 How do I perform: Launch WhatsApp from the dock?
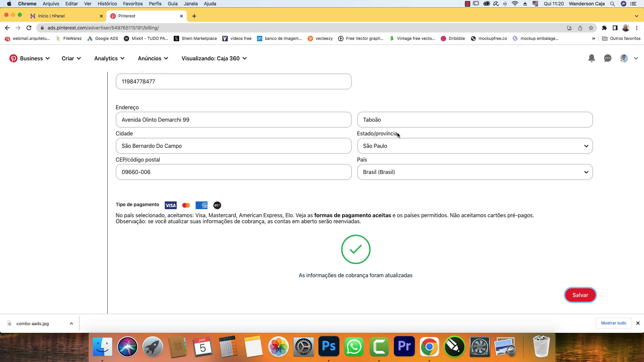click(354, 347)
